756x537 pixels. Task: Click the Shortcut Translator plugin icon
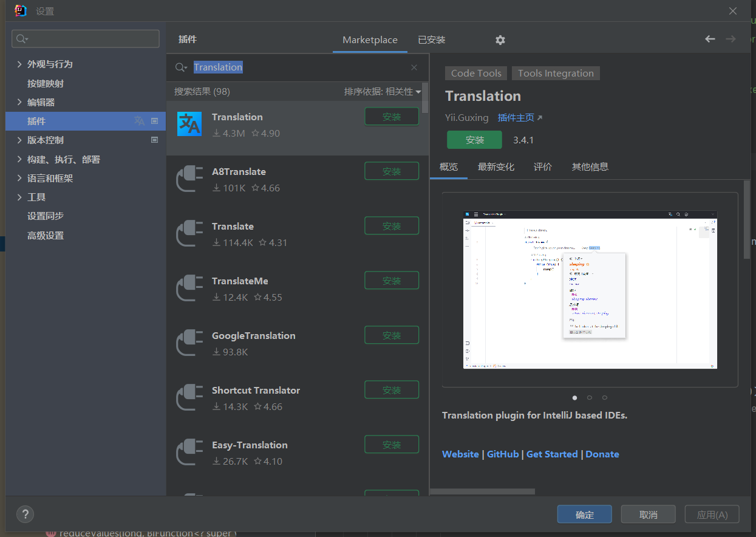[x=189, y=398]
